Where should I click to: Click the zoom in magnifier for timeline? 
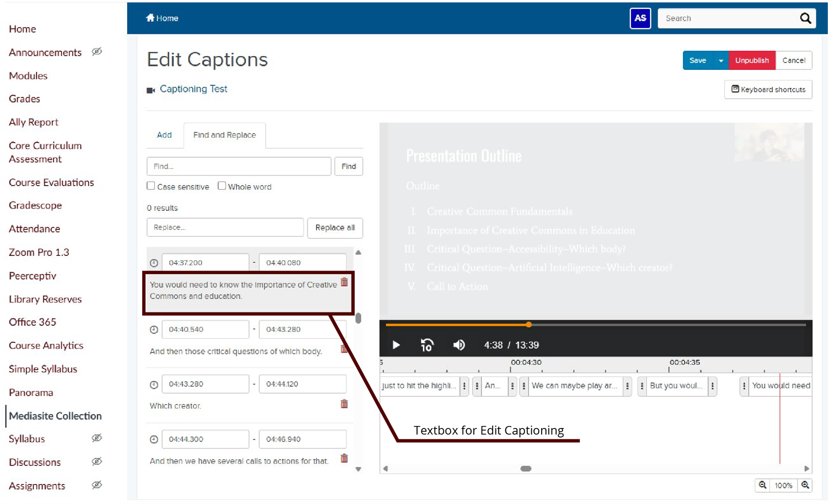tap(805, 485)
